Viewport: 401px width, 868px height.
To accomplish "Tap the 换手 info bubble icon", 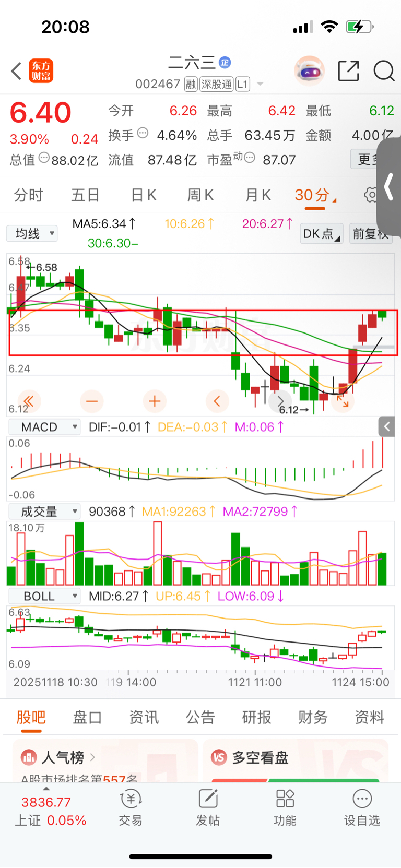I will tap(143, 133).
